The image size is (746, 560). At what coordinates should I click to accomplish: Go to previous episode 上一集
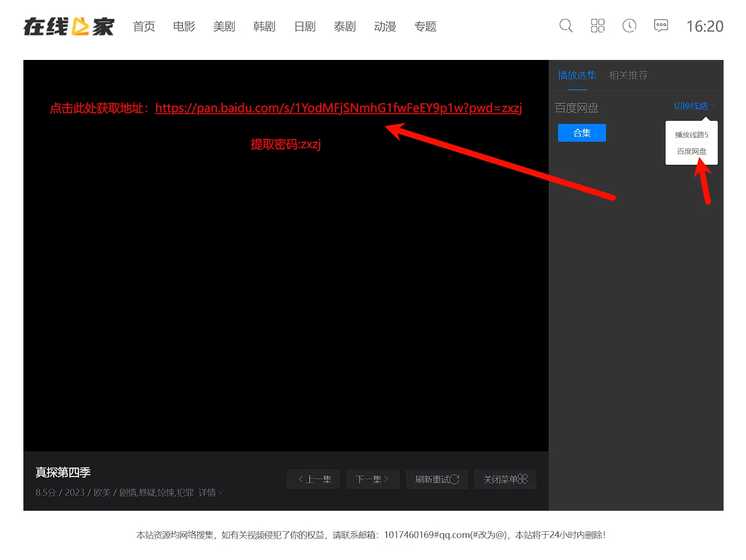[313, 479]
